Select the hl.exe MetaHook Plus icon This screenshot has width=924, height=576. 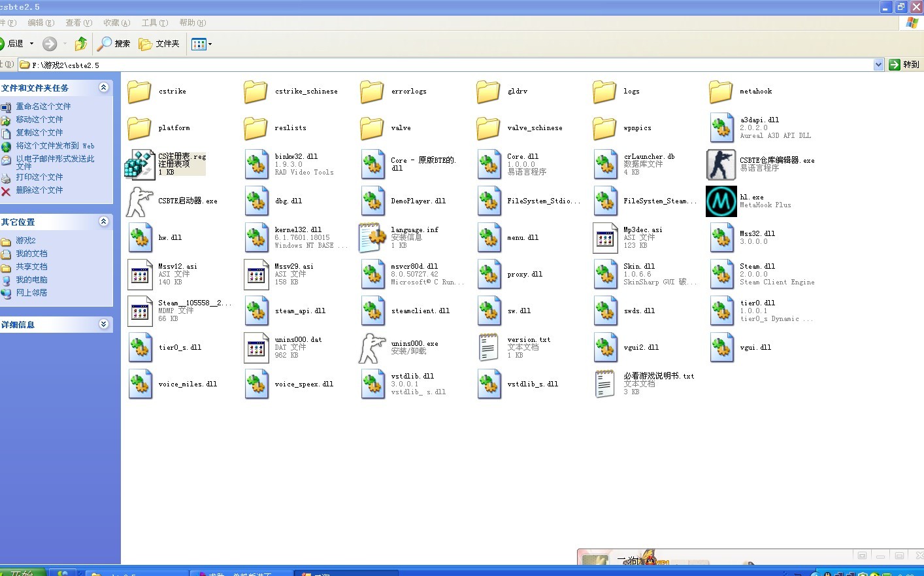point(721,201)
